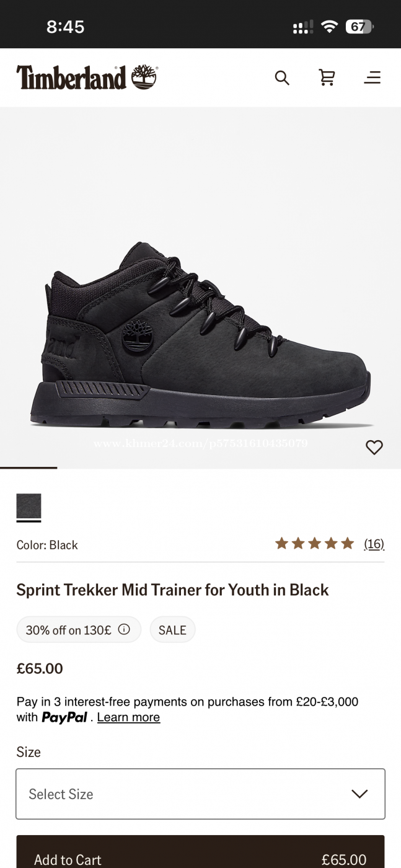Tap the heart wishlist icon
401x868 pixels.
374,447
